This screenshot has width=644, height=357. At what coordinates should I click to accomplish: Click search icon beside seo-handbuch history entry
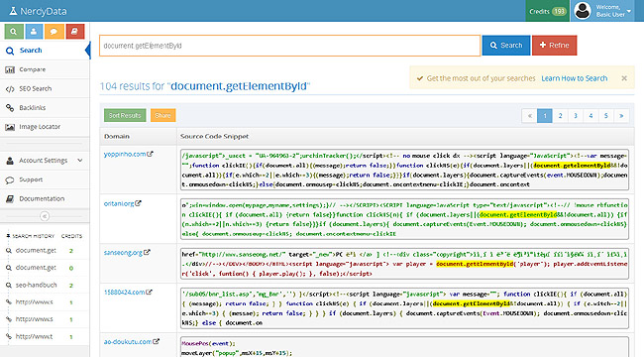pos(9,285)
